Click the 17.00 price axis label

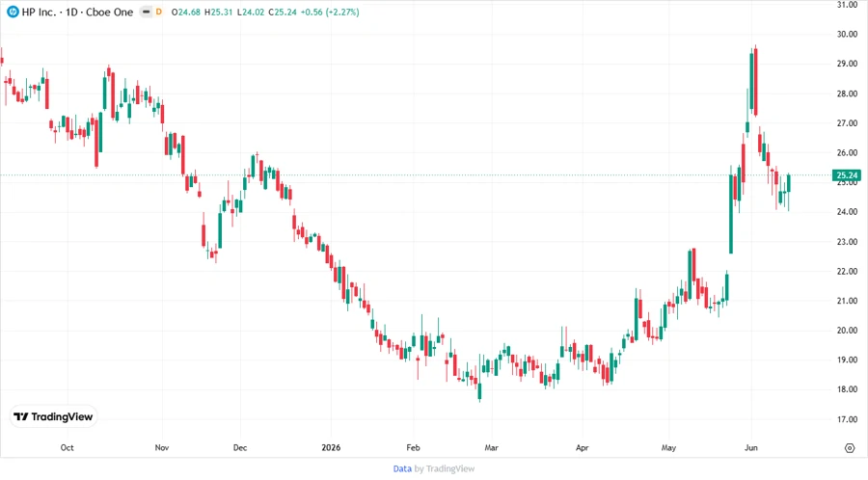point(847,419)
